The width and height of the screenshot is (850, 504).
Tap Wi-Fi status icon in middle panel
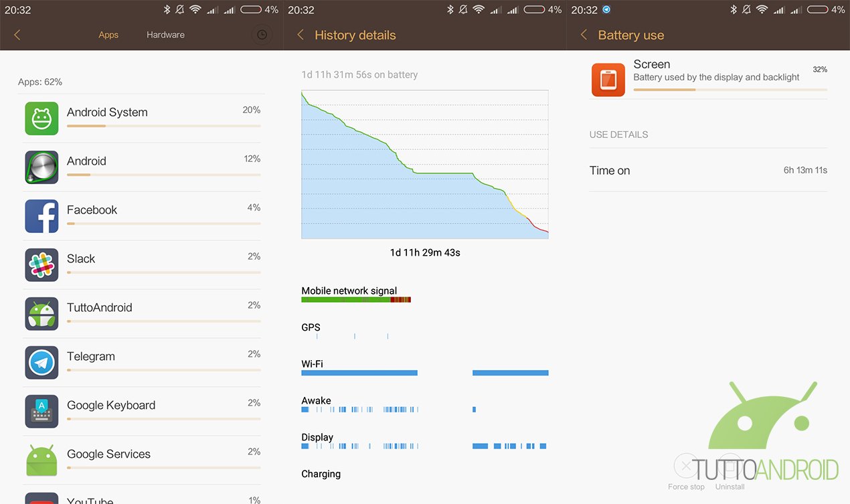coord(478,10)
